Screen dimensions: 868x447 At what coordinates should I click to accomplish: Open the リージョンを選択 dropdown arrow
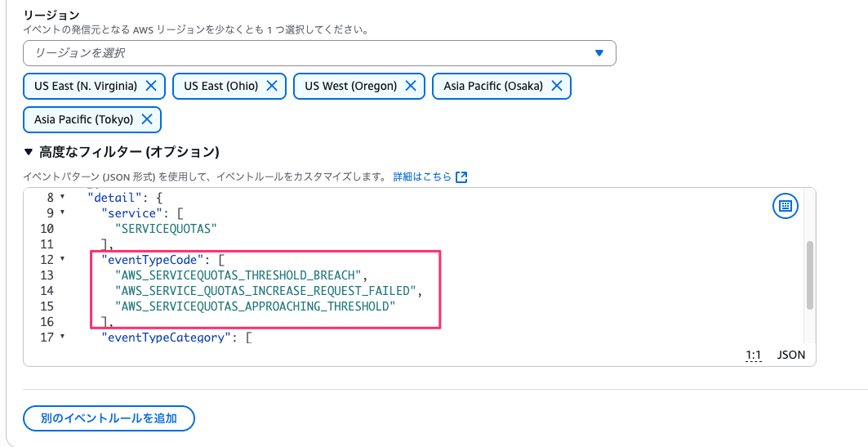pyautogui.click(x=599, y=53)
